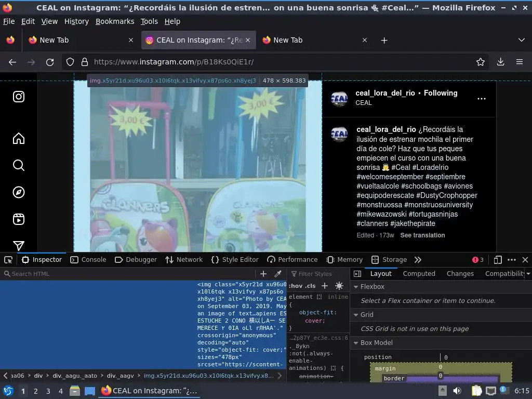Close the first New Tab

131,40
